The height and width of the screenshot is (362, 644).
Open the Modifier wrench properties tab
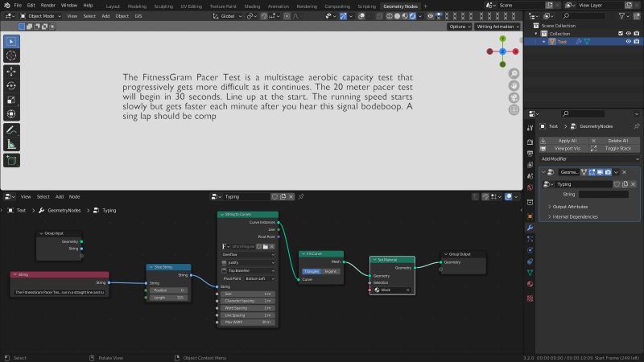coord(530,228)
